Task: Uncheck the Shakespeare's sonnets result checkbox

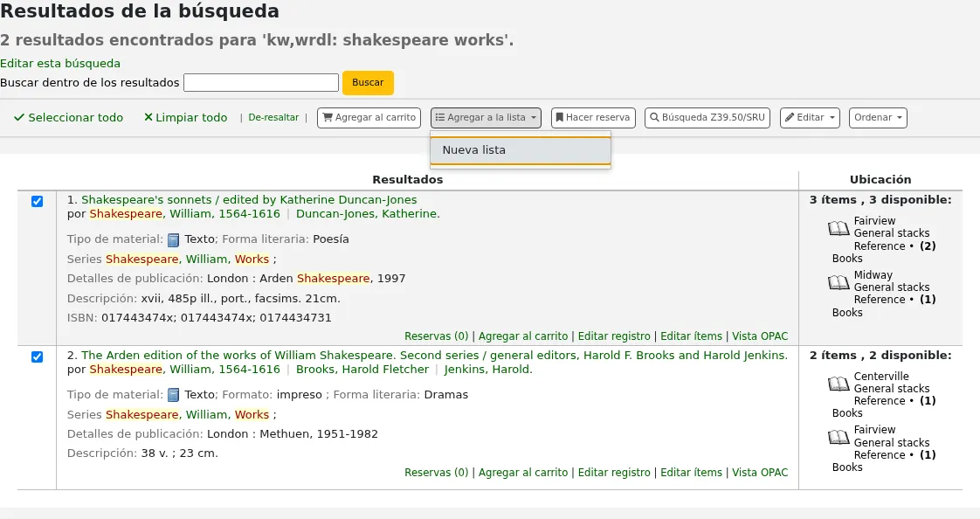Action: click(37, 201)
